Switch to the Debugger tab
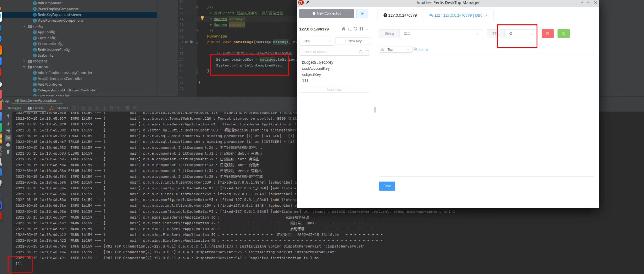This screenshot has height=274, width=644. 14,108
